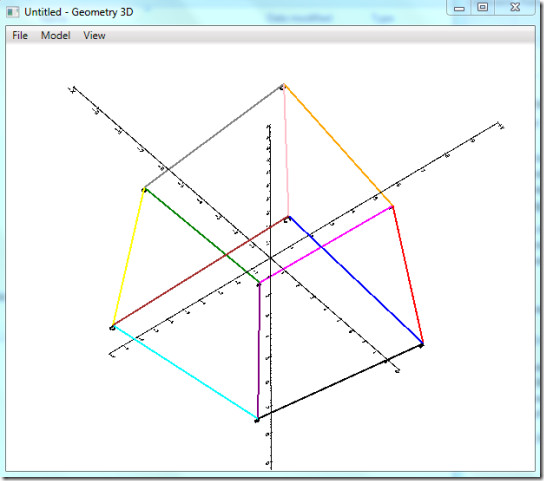544x481 pixels.
Task: Minimize the Geometry 3D window
Action: coord(459,8)
